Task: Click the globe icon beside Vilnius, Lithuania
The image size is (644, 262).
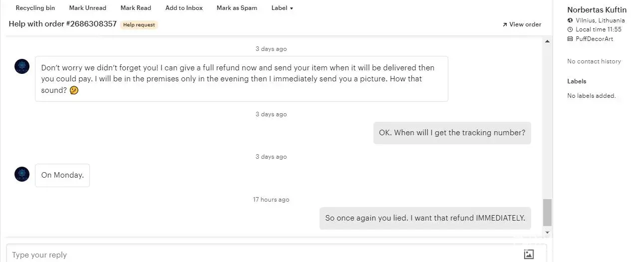Action: point(570,20)
